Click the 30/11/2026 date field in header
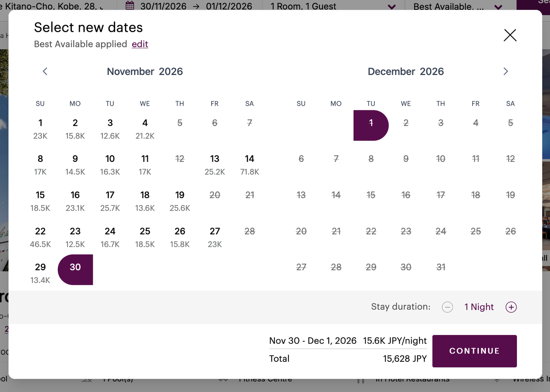 coord(163,6)
